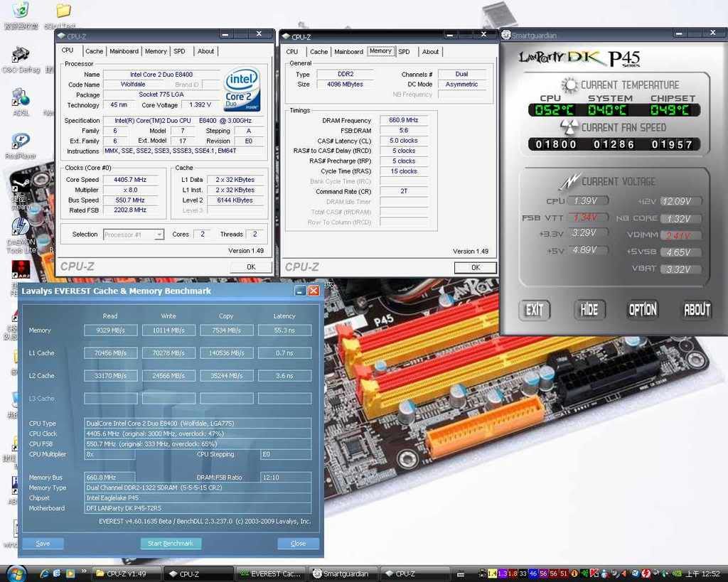
Task: Click OK in the CPU-Z processor window
Action: (x=251, y=267)
